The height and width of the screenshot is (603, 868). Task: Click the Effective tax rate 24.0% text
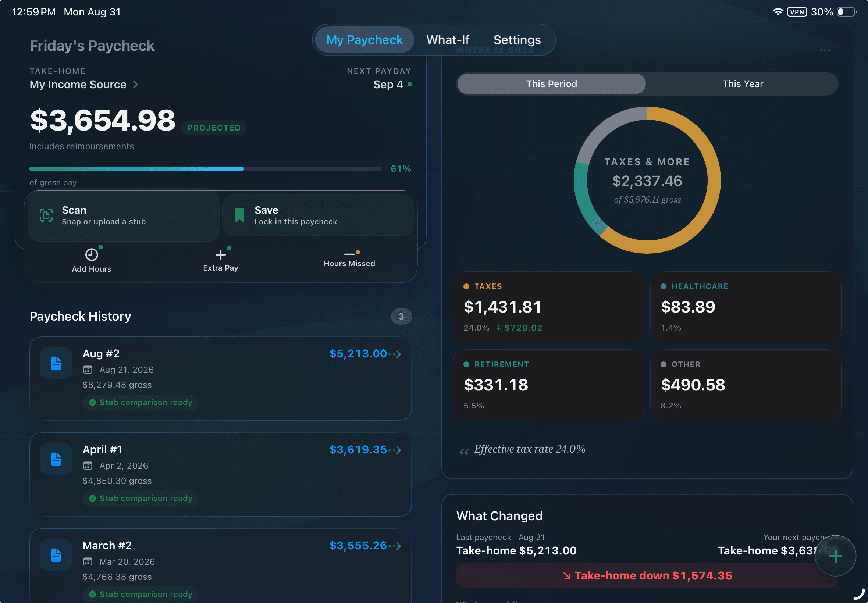point(529,449)
